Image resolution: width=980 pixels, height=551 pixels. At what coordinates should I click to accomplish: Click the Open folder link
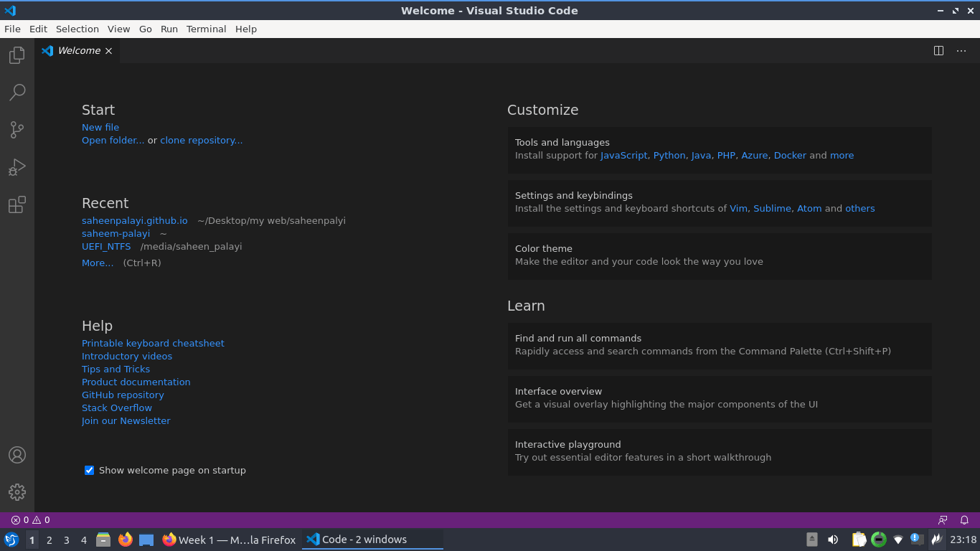(113, 141)
